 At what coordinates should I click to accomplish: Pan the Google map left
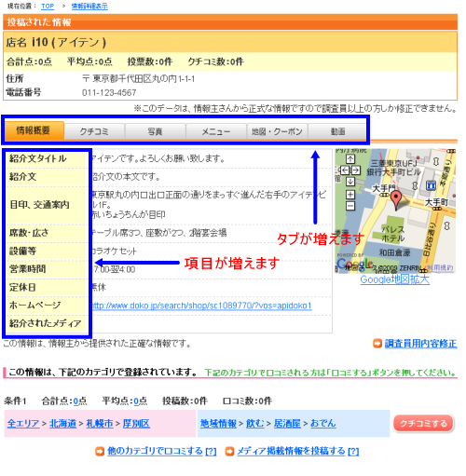[345, 170]
